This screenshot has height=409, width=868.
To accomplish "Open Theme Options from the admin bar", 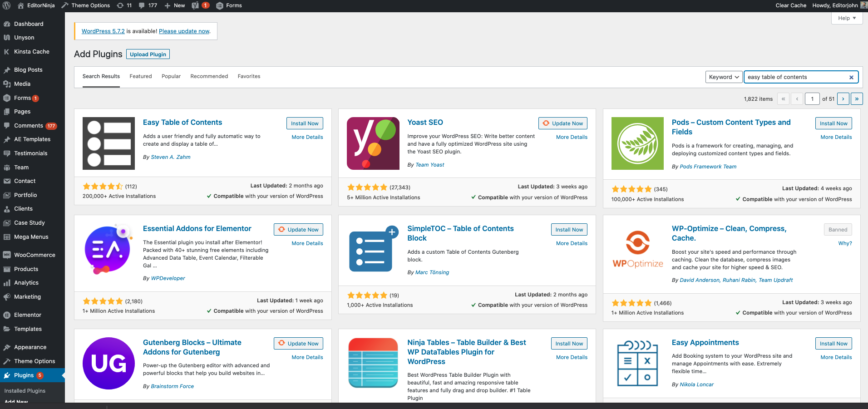I will (86, 5).
